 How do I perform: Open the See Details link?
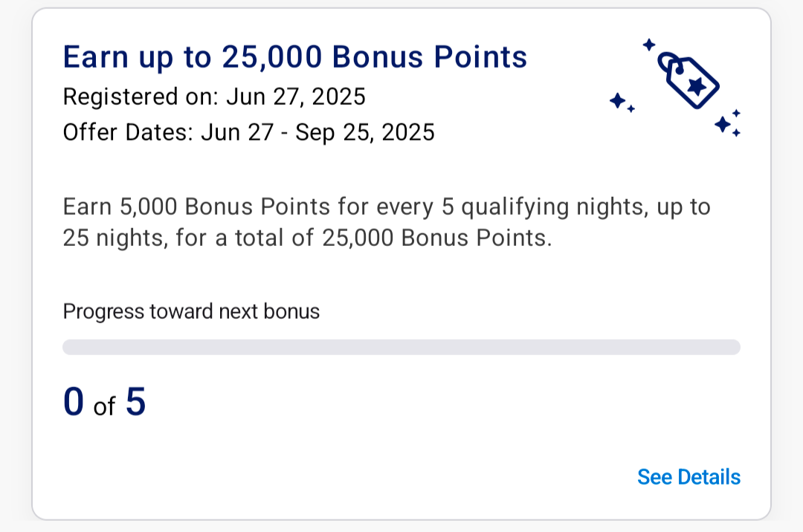coord(688,476)
